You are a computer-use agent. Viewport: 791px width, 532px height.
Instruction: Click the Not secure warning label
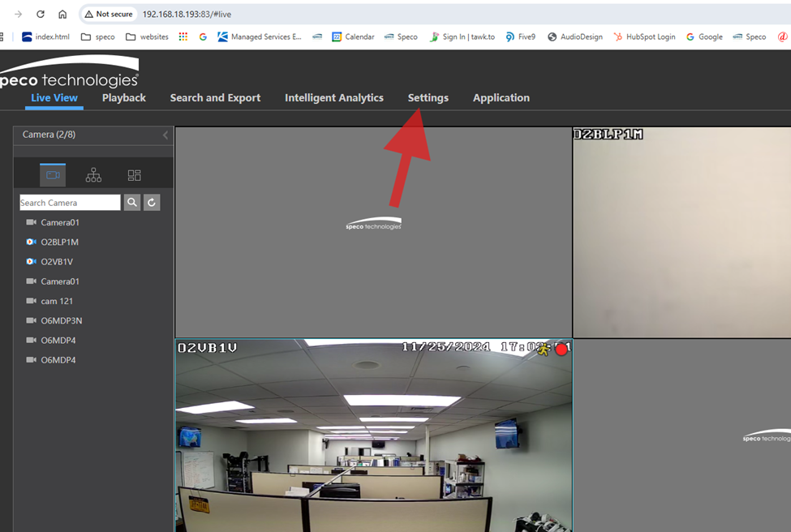[x=108, y=14]
